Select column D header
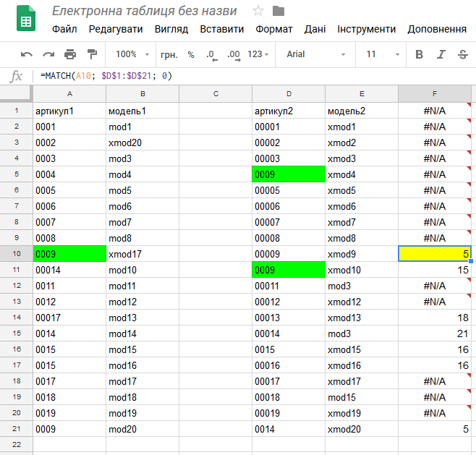The height and width of the screenshot is (455, 476). click(x=289, y=94)
